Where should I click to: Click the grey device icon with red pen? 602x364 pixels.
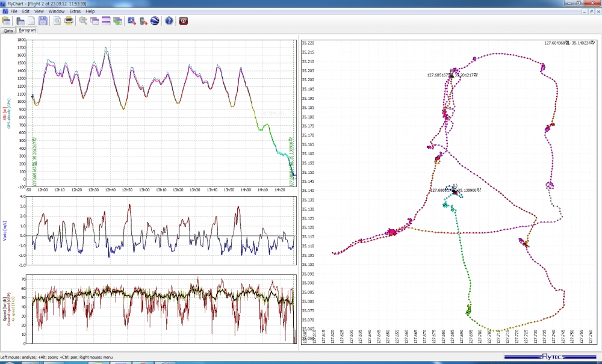pos(143,20)
